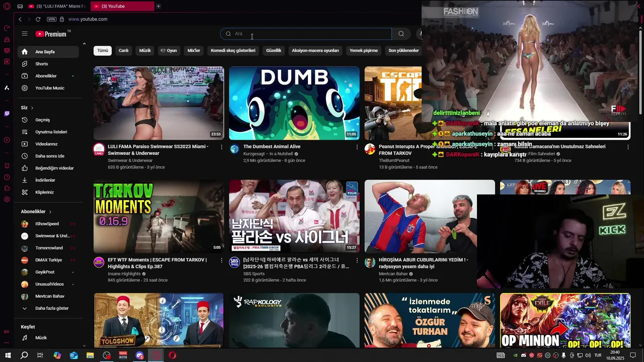Image resolution: width=644 pixels, height=362 pixels.
Task: Open Videolarınız in the sidebar
Action: (48, 144)
